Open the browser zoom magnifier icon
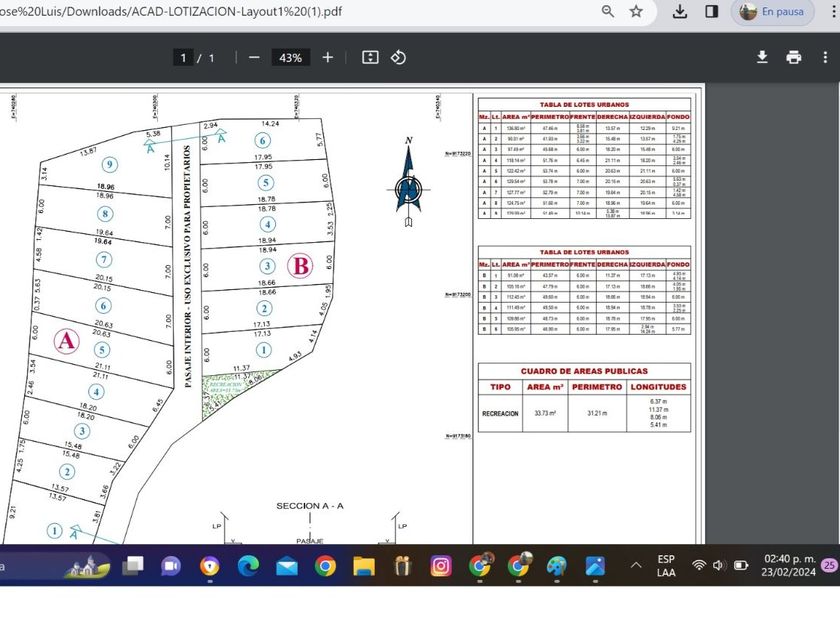The image size is (840, 630). [x=608, y=12]
